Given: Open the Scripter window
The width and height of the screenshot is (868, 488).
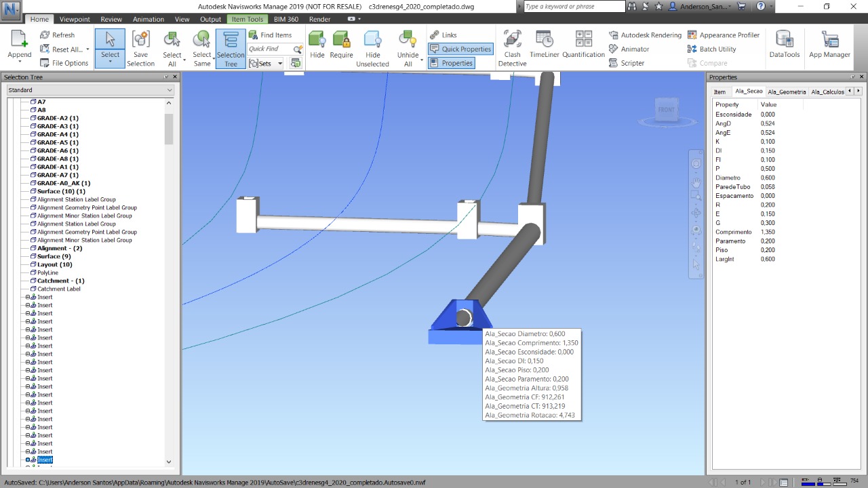Looking at the screenshot, I should pyautogui.click(x=627, y=63).
